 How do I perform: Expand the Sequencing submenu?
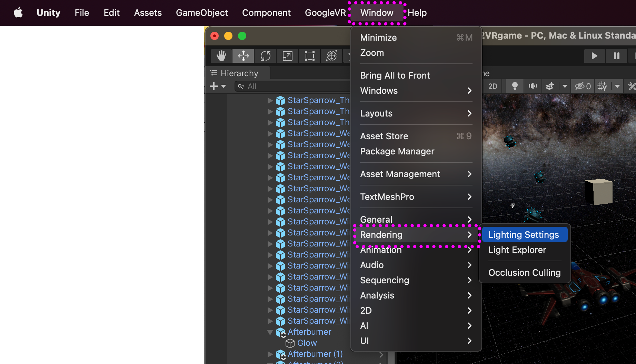pyautogui.click(x=416, y=280)
